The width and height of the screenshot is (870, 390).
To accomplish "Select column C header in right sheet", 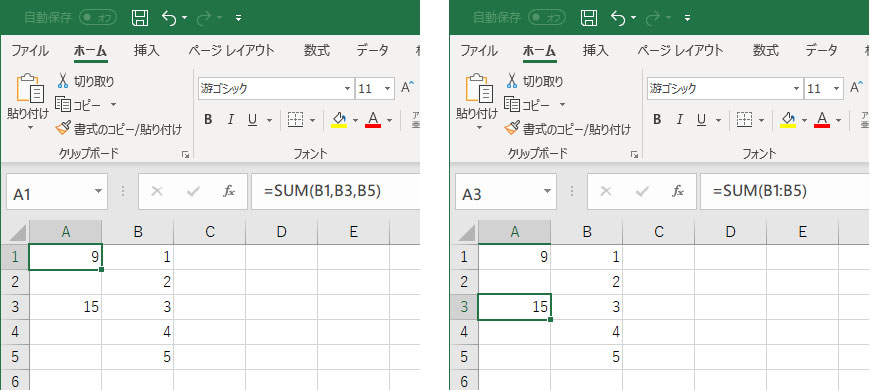I will (659, 232).
